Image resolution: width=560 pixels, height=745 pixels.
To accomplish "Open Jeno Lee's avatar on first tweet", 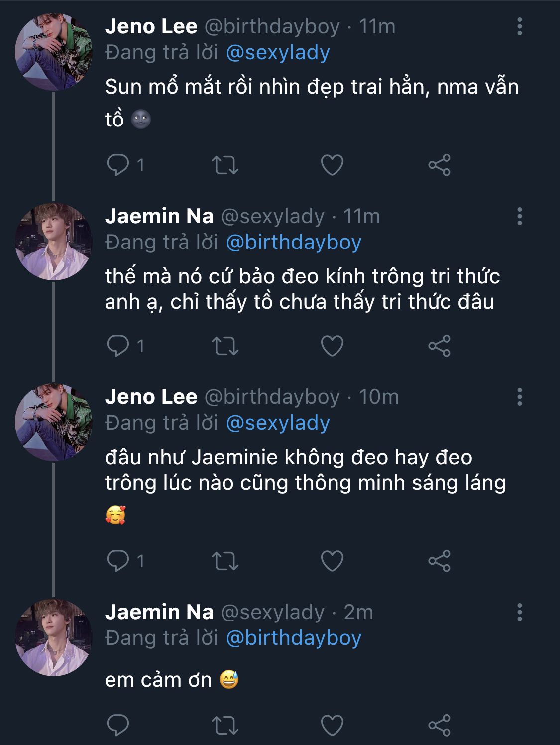I will tap(53, 52).
